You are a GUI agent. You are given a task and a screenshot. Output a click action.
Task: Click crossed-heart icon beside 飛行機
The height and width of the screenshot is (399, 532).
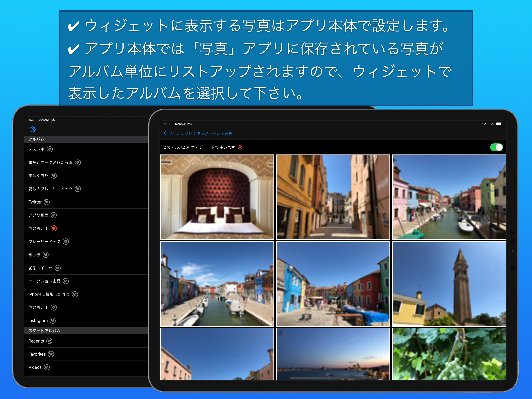pos(46,255)
